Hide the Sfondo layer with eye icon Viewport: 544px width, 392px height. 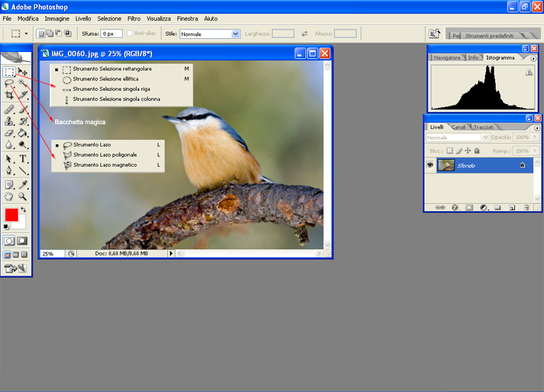click(x=430, y=165)
